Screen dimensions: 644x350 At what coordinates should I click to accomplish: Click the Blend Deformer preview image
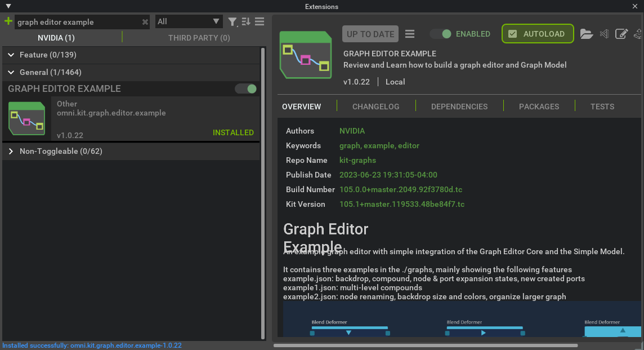coord(462,319)
